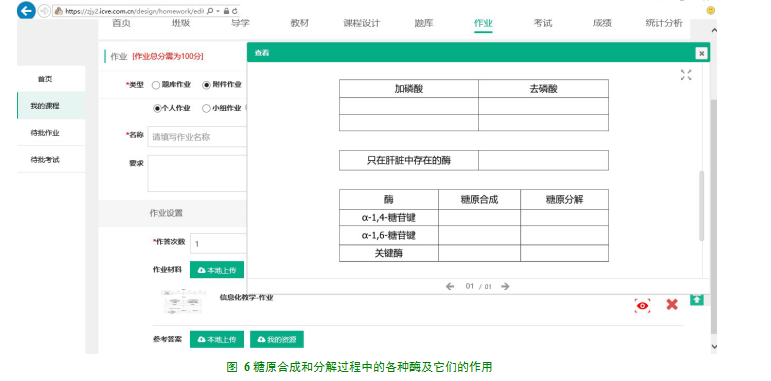Click the 名称 homework name input field
The image size is (771, 381).
coord(197,137)
